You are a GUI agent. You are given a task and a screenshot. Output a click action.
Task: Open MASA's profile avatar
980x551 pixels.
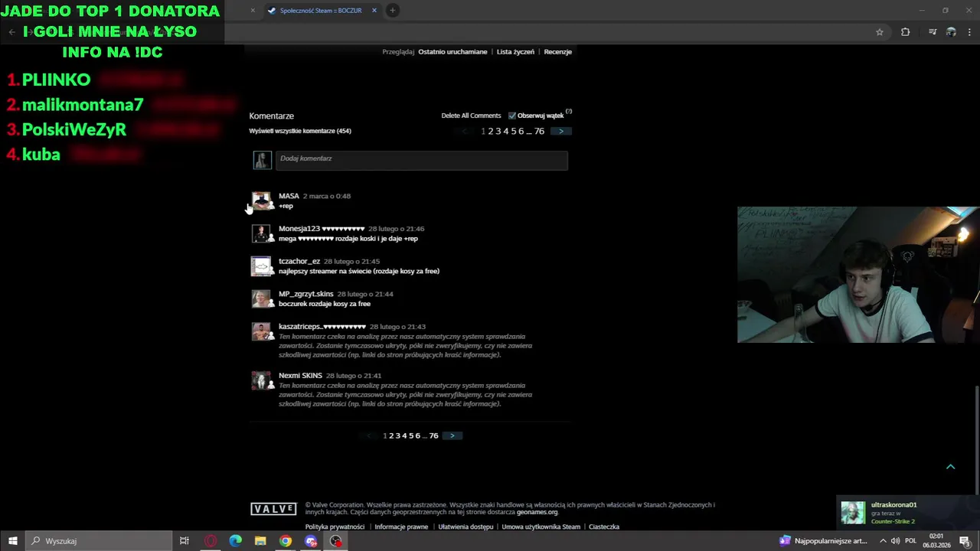pyautogui.click(x=262, y=201)
